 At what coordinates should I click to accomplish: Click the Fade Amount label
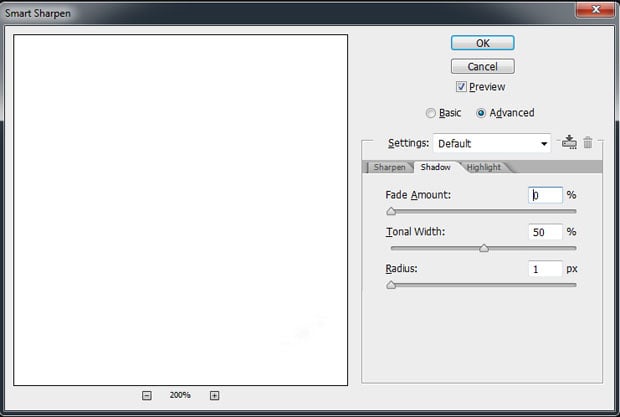pos(418,195)
